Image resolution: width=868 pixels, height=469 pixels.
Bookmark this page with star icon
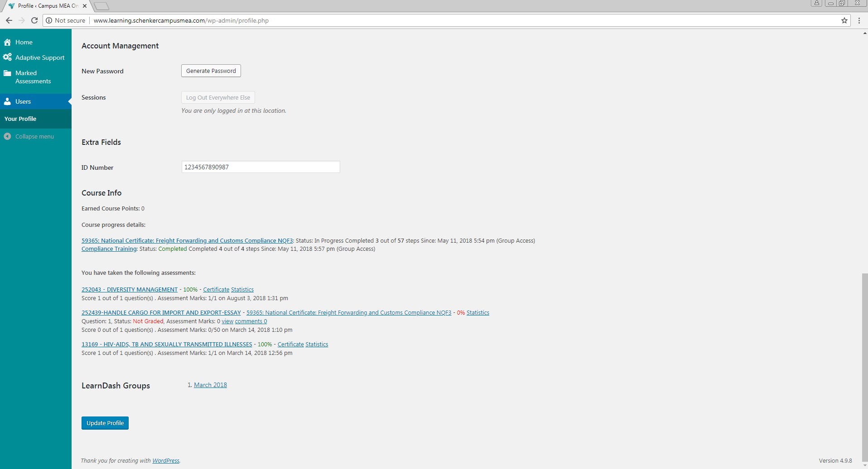844,20
